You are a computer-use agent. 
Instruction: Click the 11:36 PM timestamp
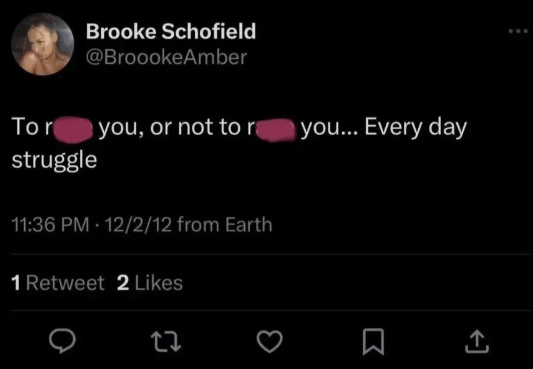click(x=50, y=225)
